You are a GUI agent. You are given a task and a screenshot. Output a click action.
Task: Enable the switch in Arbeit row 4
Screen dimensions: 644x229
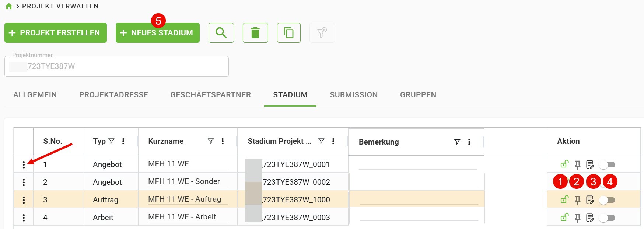point(607,218)
